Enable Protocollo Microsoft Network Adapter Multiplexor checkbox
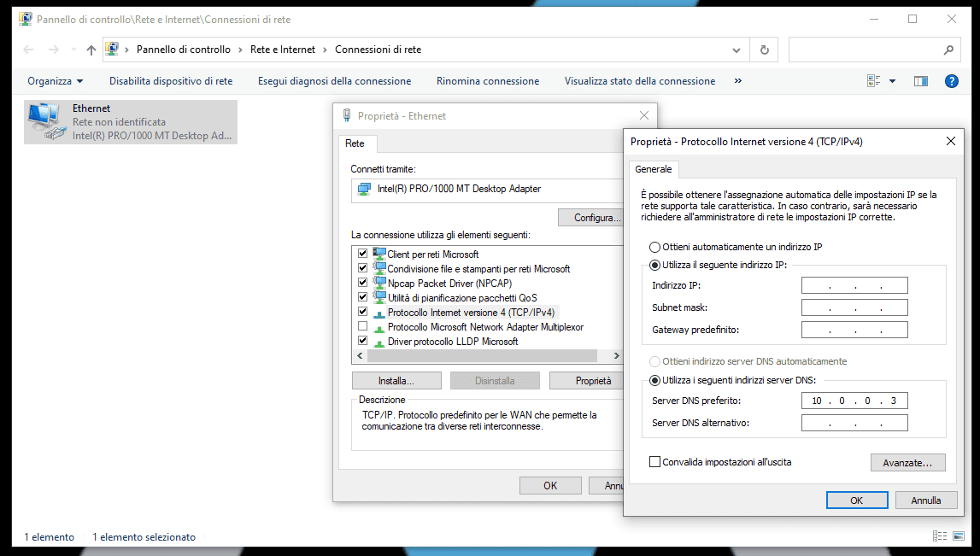 362,326
